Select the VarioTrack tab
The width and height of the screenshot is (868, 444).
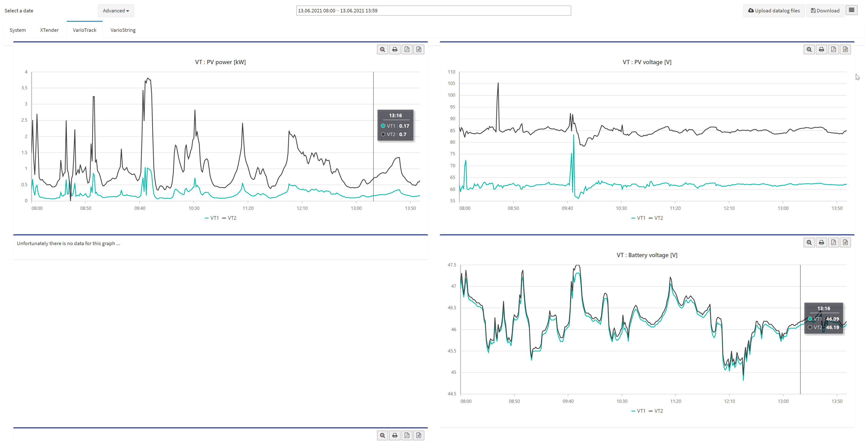(x=85, y=30)
